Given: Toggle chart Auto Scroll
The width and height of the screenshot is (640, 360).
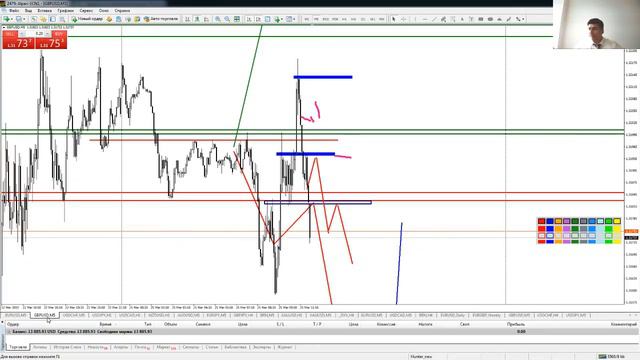Looking at the screenshot, I should click(x=249, y=19).
